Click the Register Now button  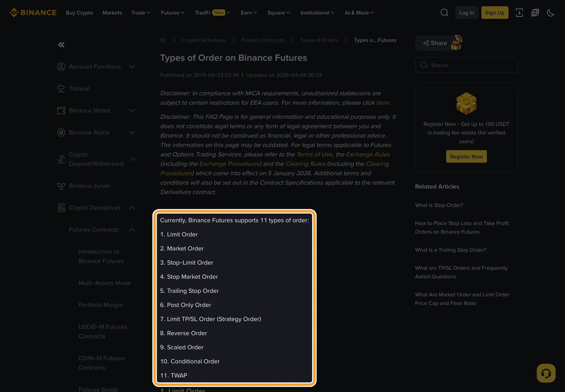point(466,157)
